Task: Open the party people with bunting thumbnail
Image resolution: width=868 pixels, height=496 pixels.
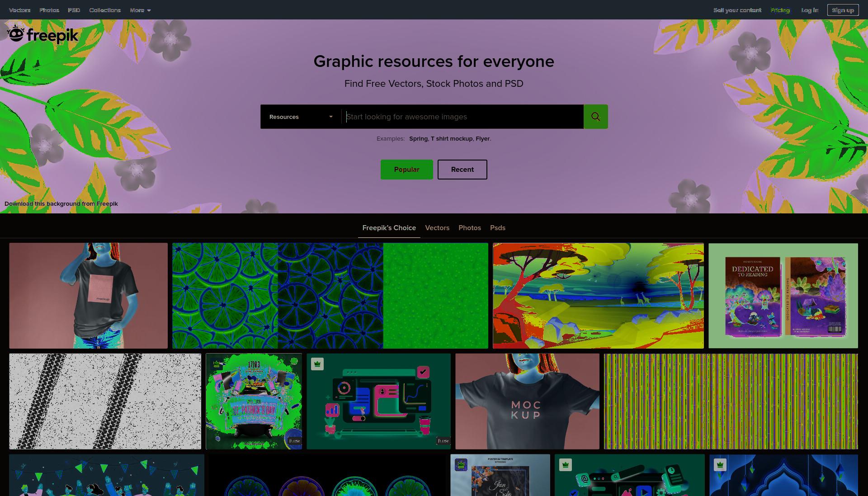Action: pos(107,475)
